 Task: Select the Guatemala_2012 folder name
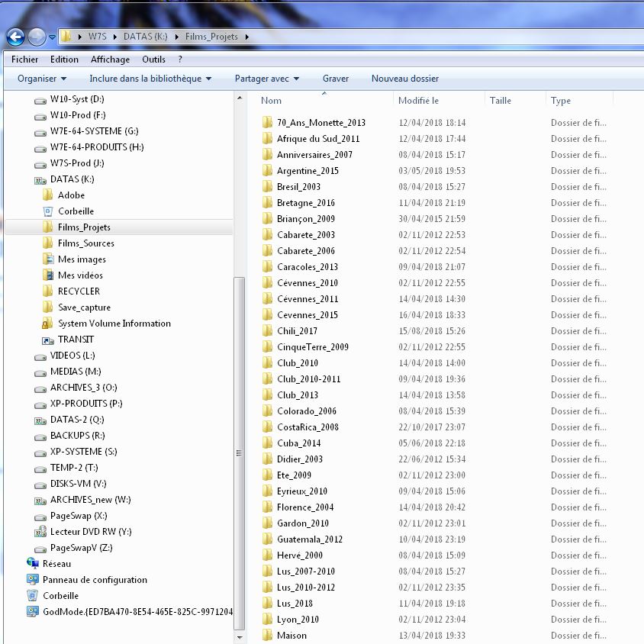click(310, 539)
